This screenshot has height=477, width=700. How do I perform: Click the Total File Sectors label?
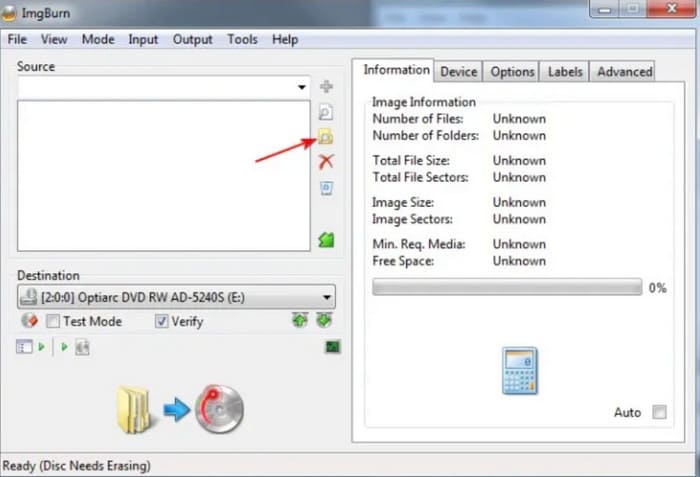[x=421, y=177]
